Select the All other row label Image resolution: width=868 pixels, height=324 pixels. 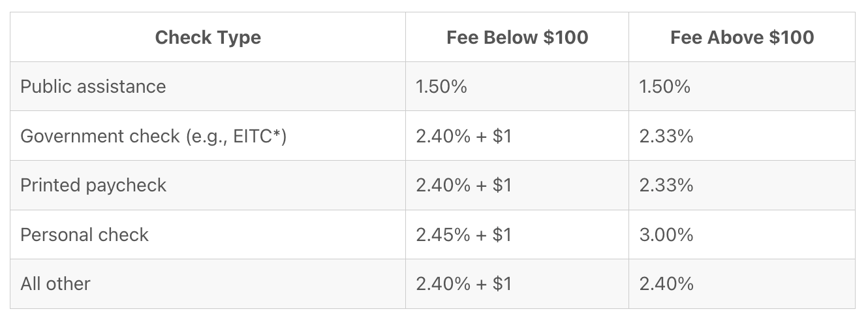coord(55,284)
